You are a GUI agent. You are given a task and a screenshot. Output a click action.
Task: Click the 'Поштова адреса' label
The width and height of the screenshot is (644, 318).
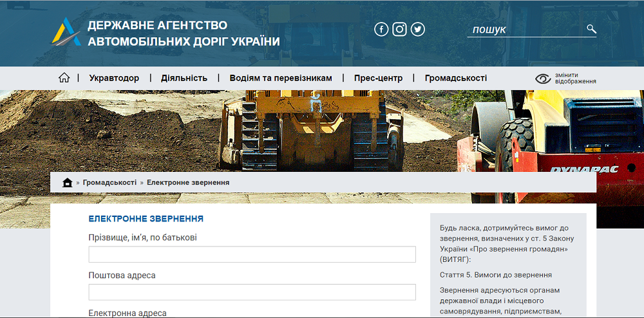click(122, 276)
